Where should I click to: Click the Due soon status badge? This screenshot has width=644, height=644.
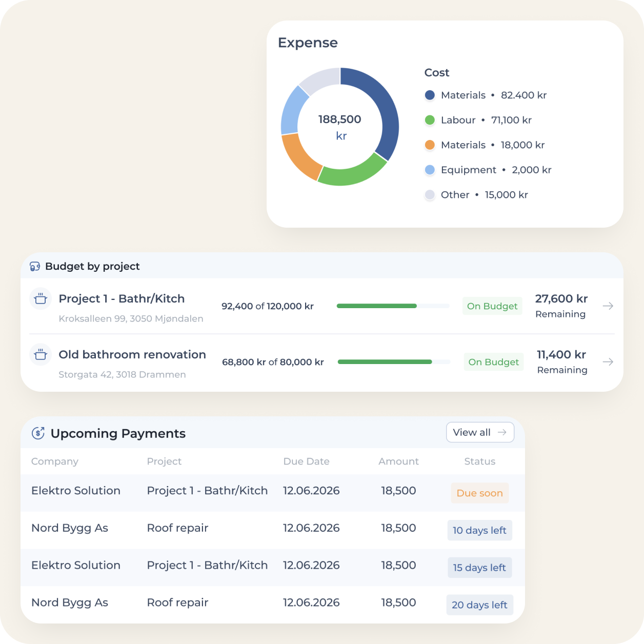tap(479, 493)
